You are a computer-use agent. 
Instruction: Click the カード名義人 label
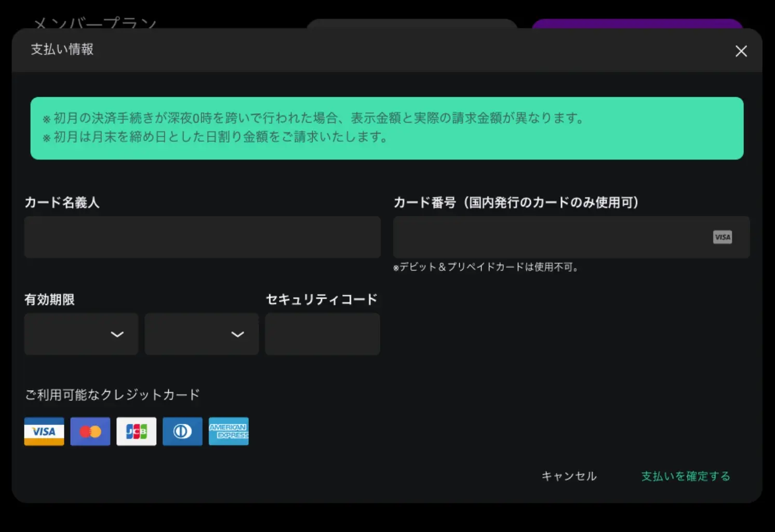62,202
